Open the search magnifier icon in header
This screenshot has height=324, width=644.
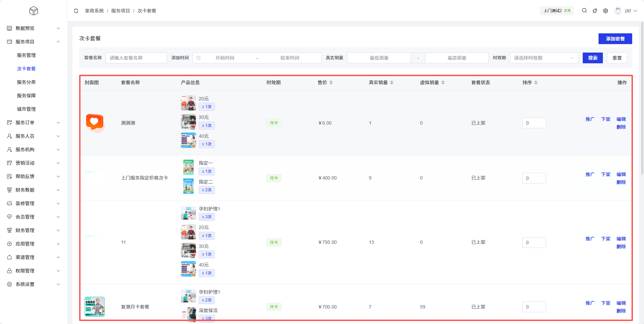584,11
